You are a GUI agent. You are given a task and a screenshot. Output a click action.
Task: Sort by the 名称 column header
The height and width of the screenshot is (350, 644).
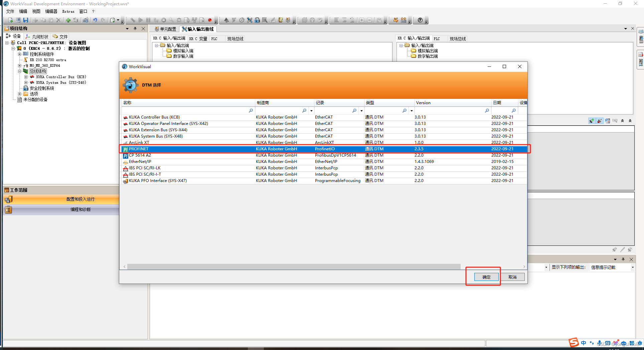coord(188,103)
